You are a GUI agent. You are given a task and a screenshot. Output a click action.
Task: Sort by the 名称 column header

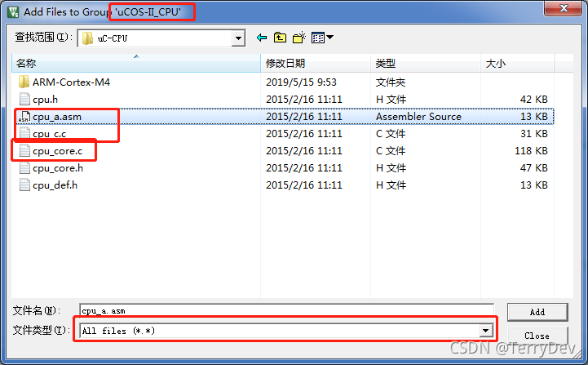(136, 63)
